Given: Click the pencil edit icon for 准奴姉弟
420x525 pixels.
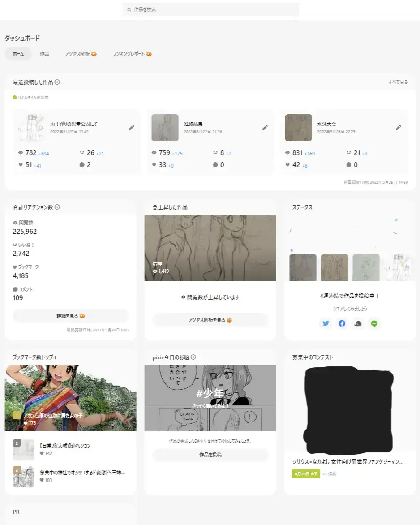Looking at the screenshot, I should 265,128.
